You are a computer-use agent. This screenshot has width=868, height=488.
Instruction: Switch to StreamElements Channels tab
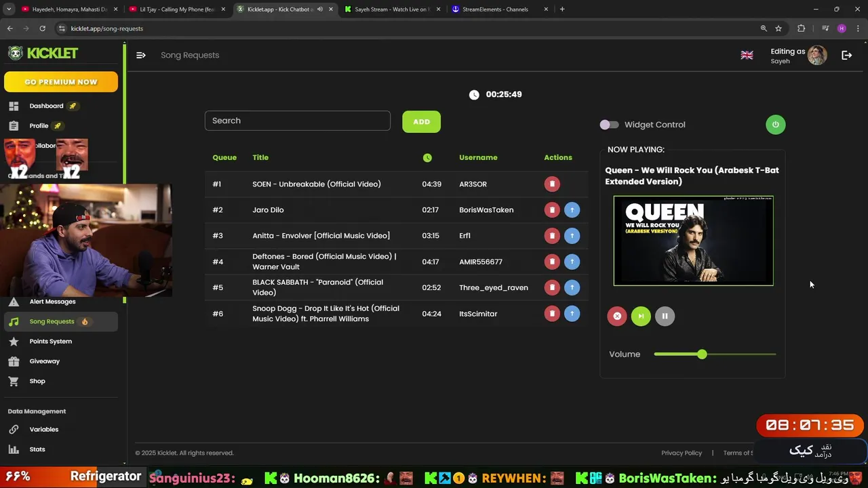point(500,9)
